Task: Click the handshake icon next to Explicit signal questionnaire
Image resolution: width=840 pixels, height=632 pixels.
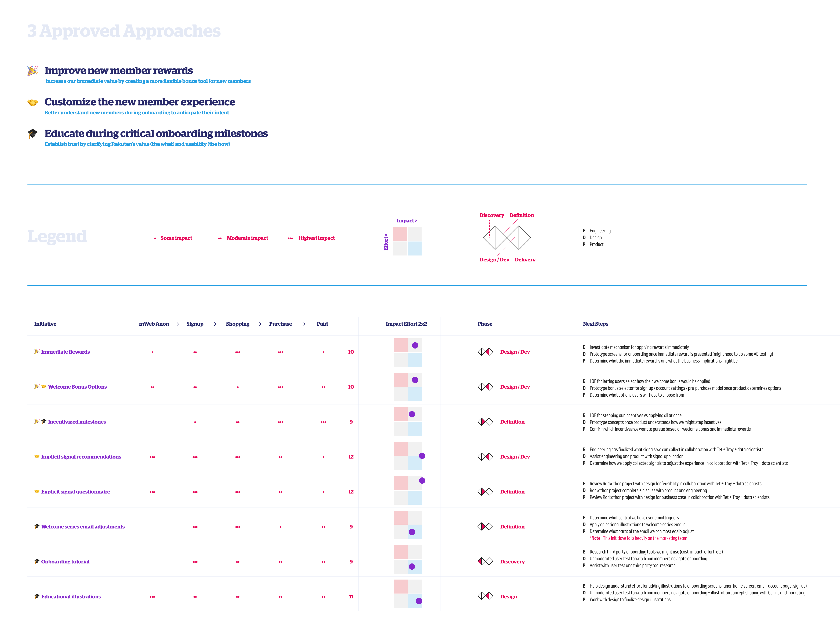Action: click(x=37, y=491)
